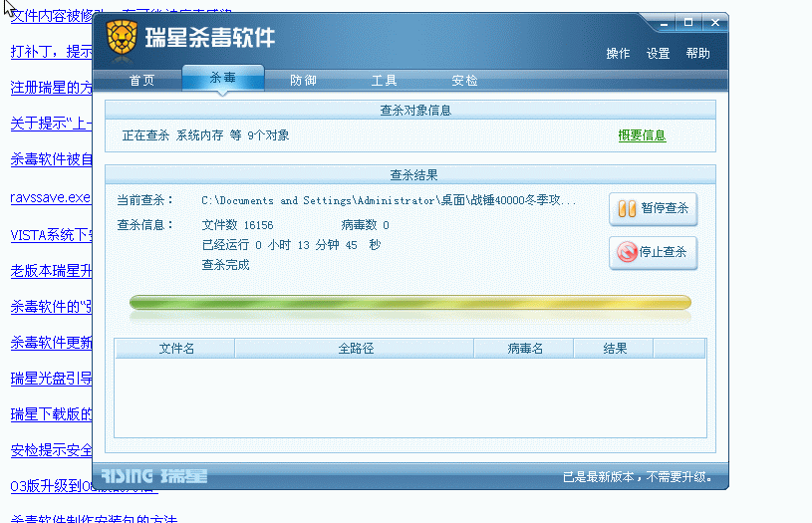Open background page link 文件内容被修改
Image resolution: width=812 pixels, height=523 pixels.
pos(51,16)
